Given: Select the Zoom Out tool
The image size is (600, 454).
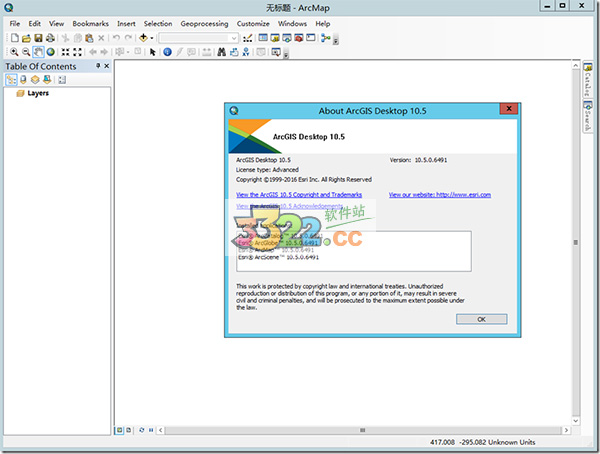Looking at the screenshot, I should [26, 52].
